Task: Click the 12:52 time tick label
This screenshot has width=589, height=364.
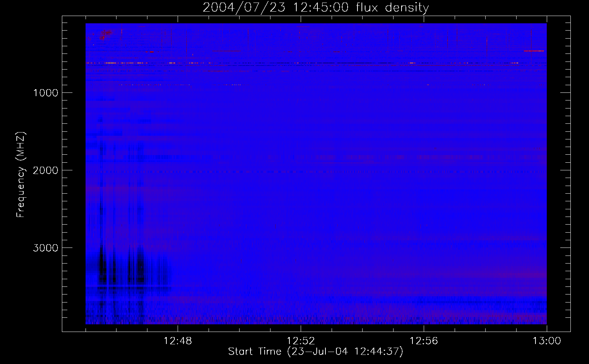Action: (301, 341)
